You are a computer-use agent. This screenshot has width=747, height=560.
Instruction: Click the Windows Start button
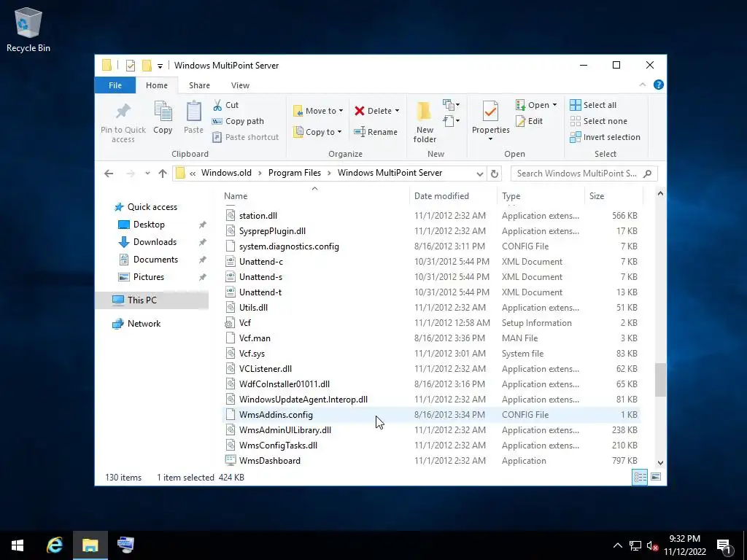click(x=18, y=545)
